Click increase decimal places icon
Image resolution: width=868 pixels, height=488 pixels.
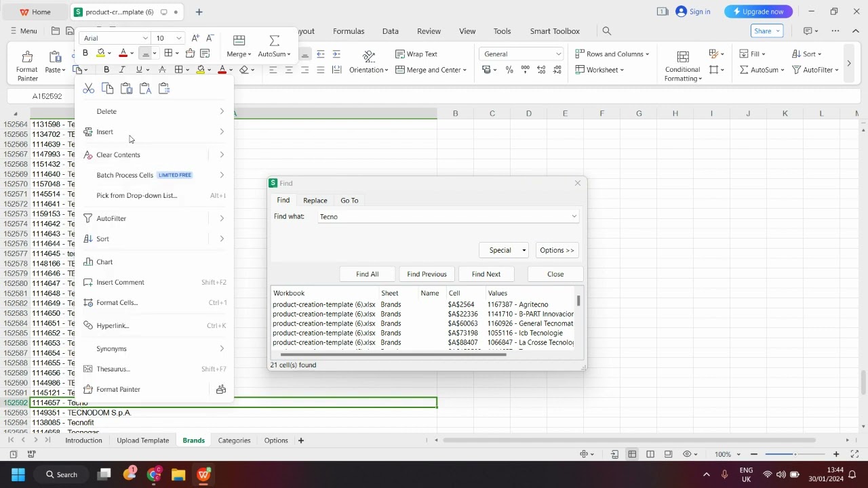click(x=541, y=70)
